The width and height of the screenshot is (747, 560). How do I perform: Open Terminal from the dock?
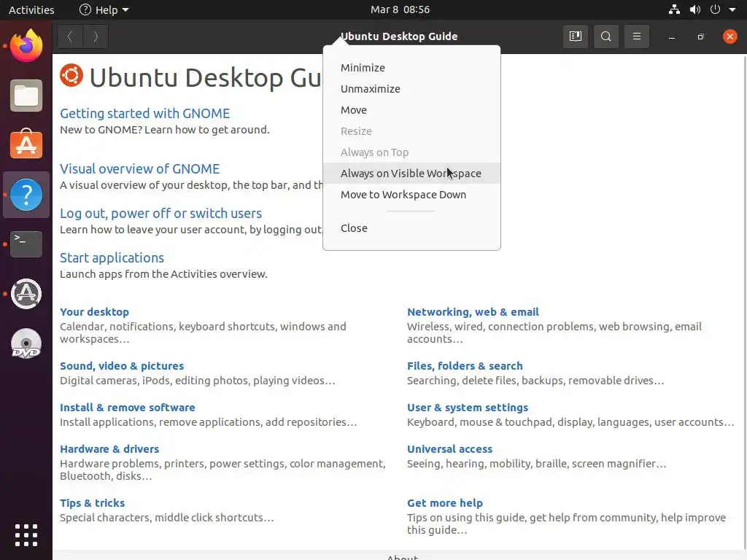point(26,244)
